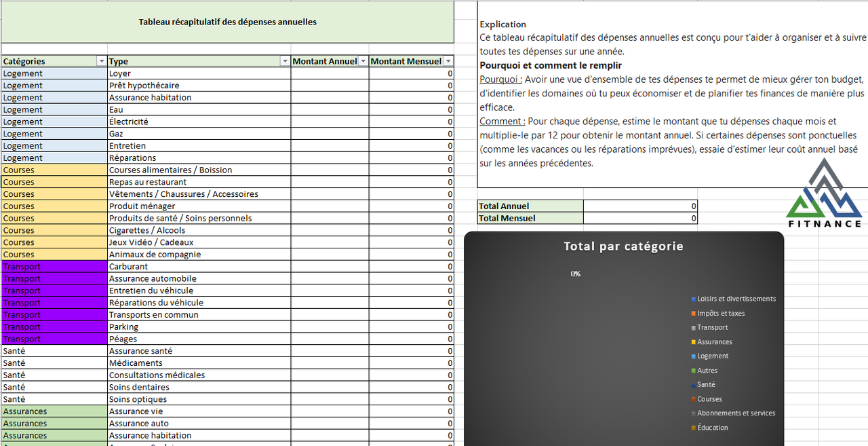868x446 pixels.
Task: Click the 'Assurance automobile' cell
Action: (x=199, y=278)
